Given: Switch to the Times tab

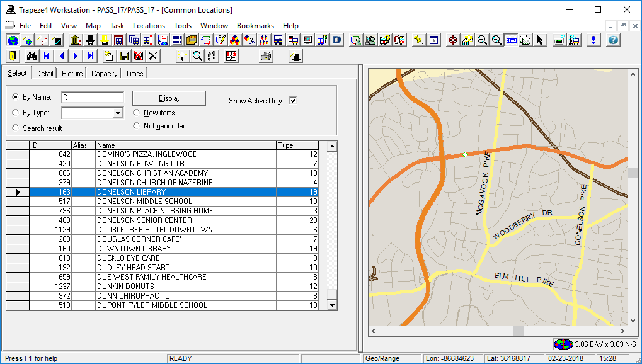Looking at the screenshot, I should [134, 73].
